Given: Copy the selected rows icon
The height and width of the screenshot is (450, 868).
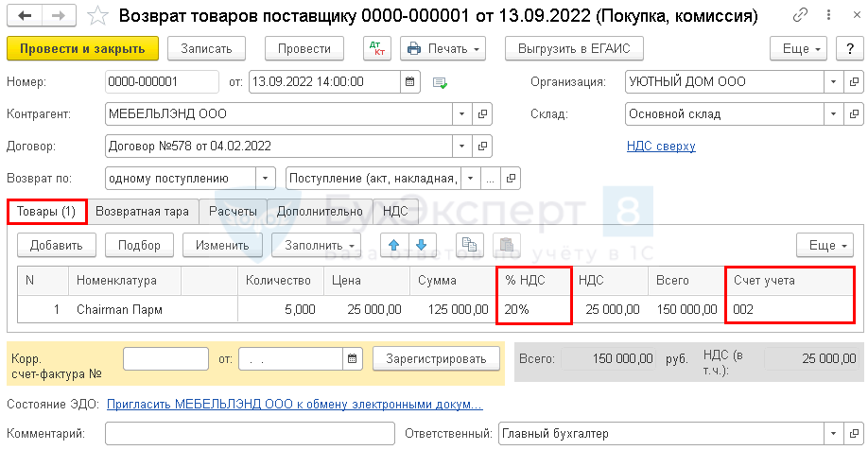Looking at the screenshot, I should tap(469, 244).
